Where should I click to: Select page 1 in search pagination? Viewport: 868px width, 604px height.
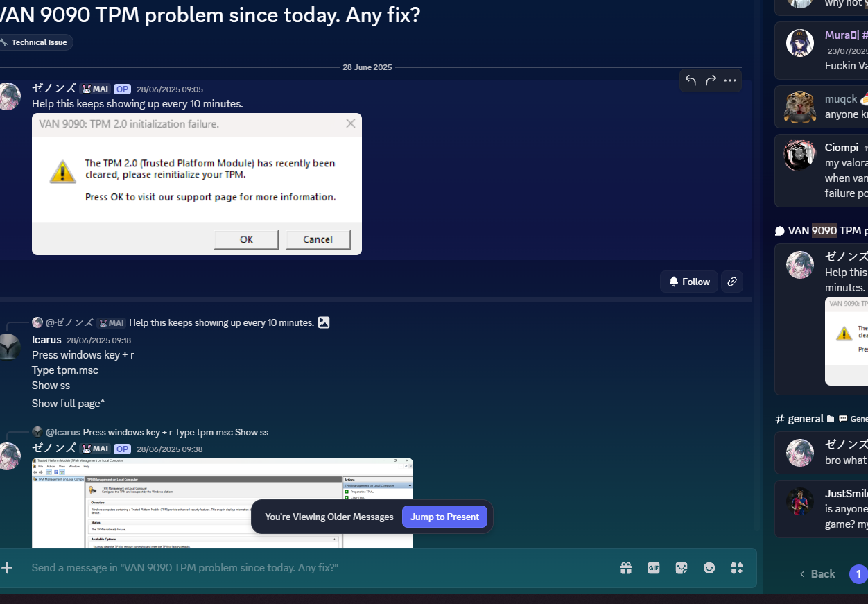pos(858,573)
